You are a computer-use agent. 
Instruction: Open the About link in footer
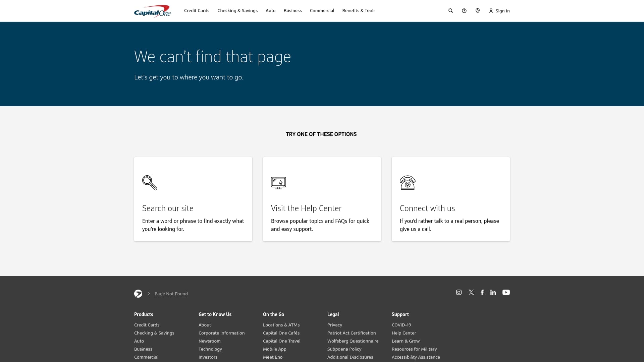click(x=205, y=325)
